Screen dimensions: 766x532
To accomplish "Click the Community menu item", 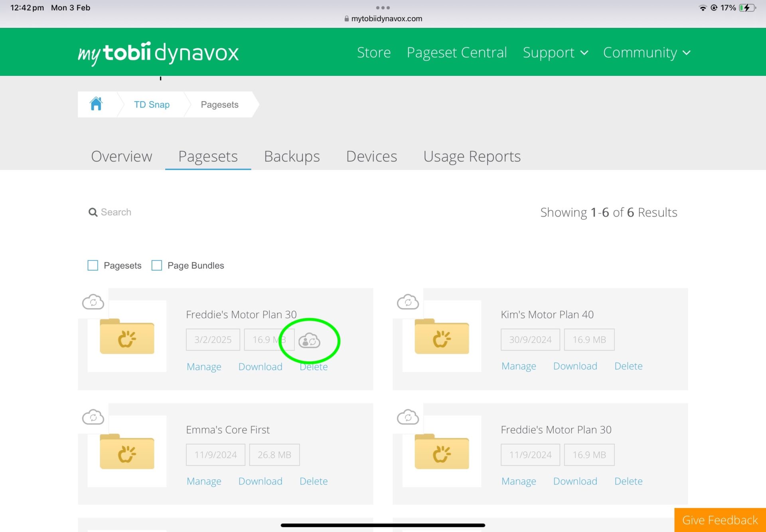I will pos(646,52).
